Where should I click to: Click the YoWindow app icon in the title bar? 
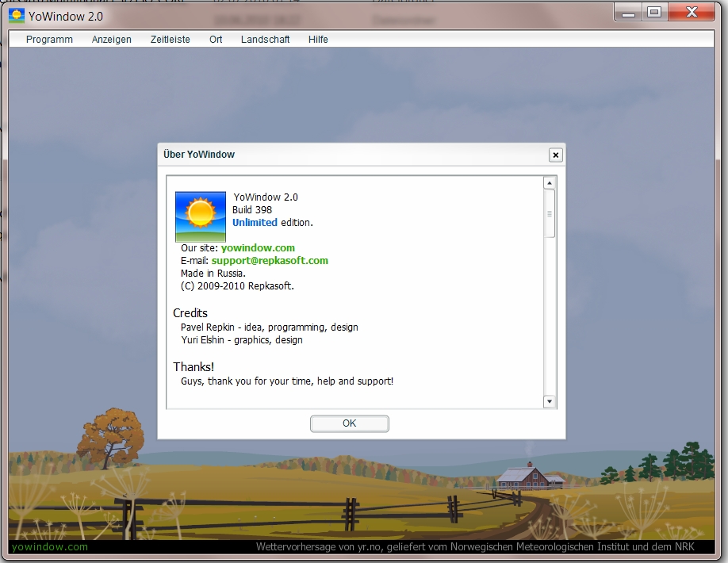(x=17, y=16)
